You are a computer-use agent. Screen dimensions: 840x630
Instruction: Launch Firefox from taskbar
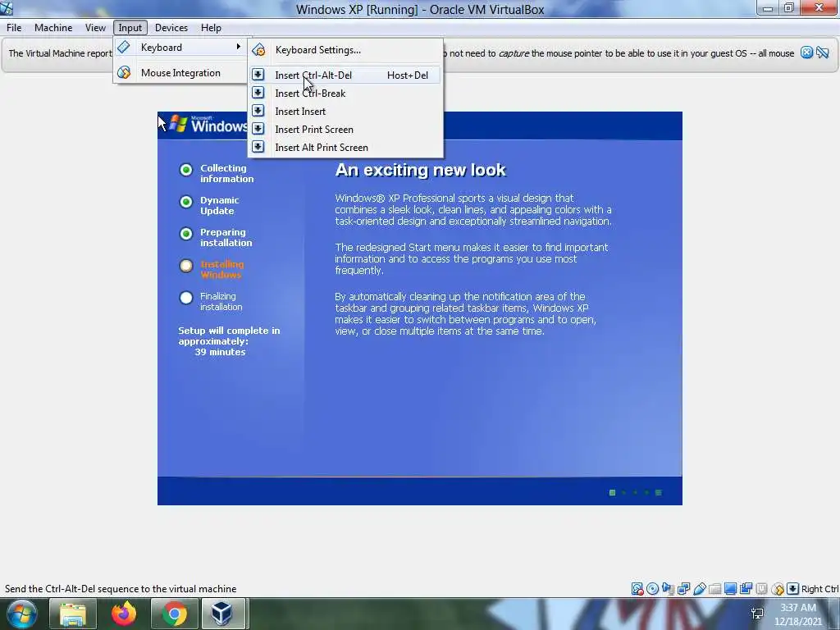point(124,614)
